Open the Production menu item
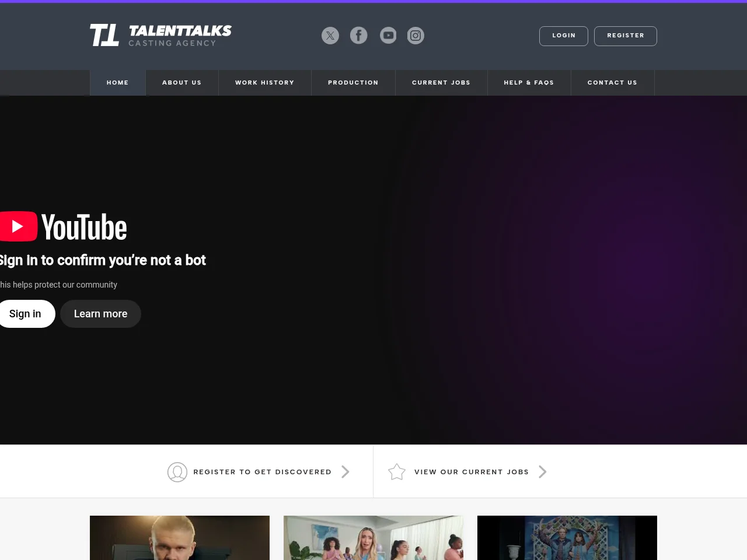The width and height of the screenshot is (747, 560). (x=353, y=83)
